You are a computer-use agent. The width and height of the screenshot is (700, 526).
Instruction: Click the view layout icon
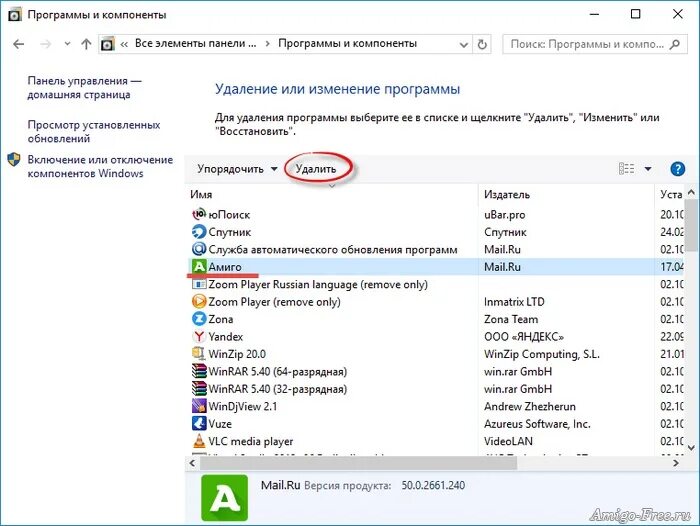(626, 169)
